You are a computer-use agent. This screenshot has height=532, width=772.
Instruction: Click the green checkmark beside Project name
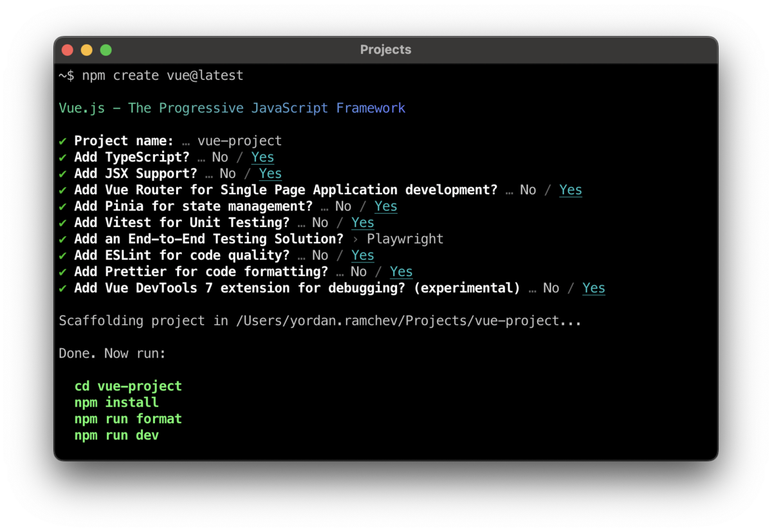(x=62, y=141)
